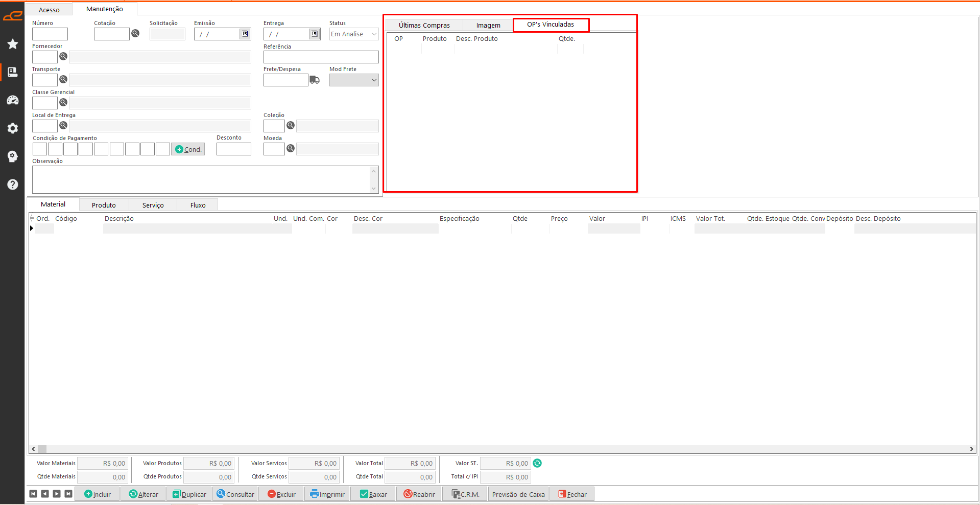Click the refresh icon beside Valor ST.
The image size is (980, 505).
tap(537, 463)
